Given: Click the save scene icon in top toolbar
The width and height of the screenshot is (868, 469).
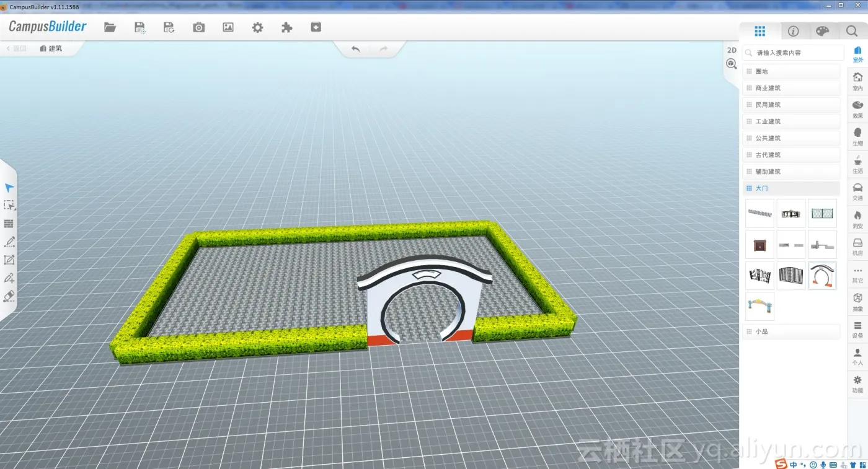Looking at the screenshot, I should pyautogui.click(x=140, y=27).
